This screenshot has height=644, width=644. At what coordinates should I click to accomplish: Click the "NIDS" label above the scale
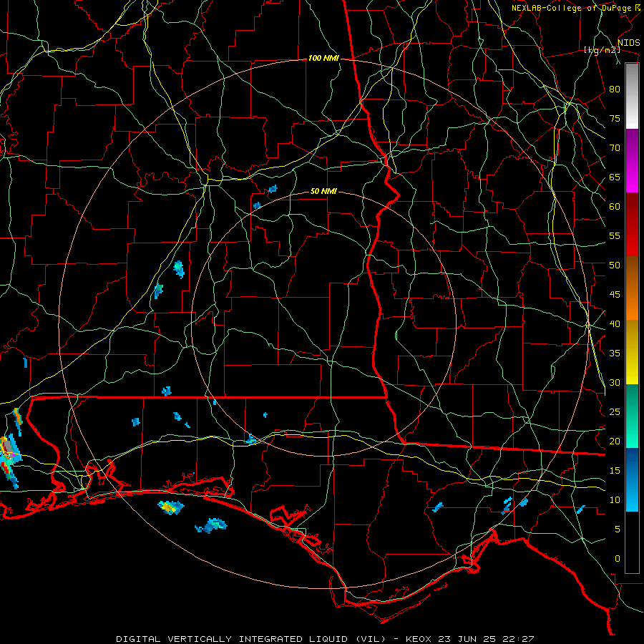tap(628, 43)
